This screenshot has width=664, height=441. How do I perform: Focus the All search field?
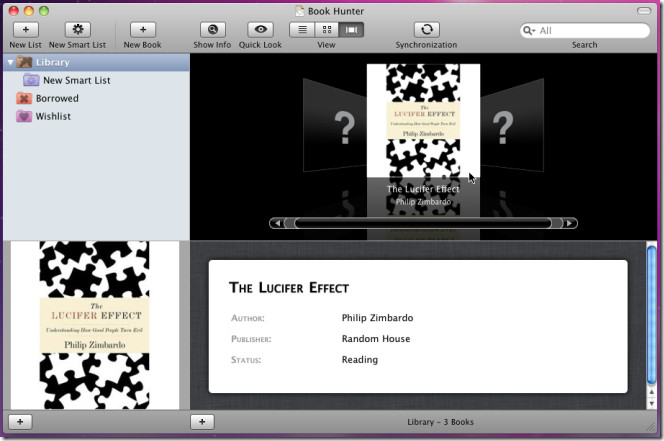585,31
